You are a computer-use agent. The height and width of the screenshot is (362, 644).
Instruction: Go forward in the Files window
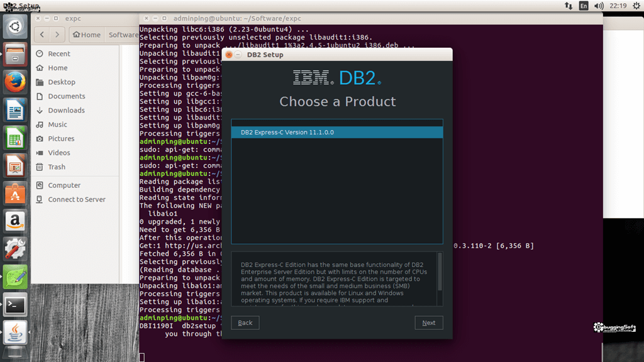pos(57,35)
